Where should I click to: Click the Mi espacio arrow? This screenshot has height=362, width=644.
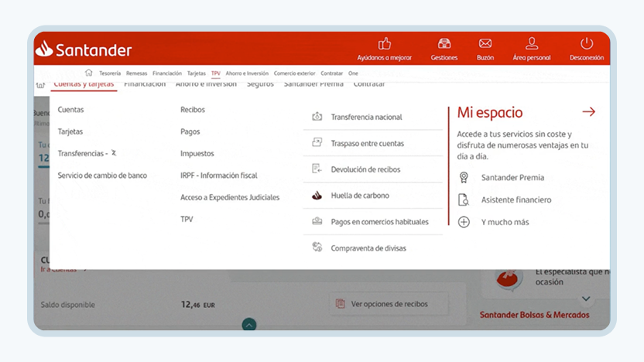pos(588,111)
